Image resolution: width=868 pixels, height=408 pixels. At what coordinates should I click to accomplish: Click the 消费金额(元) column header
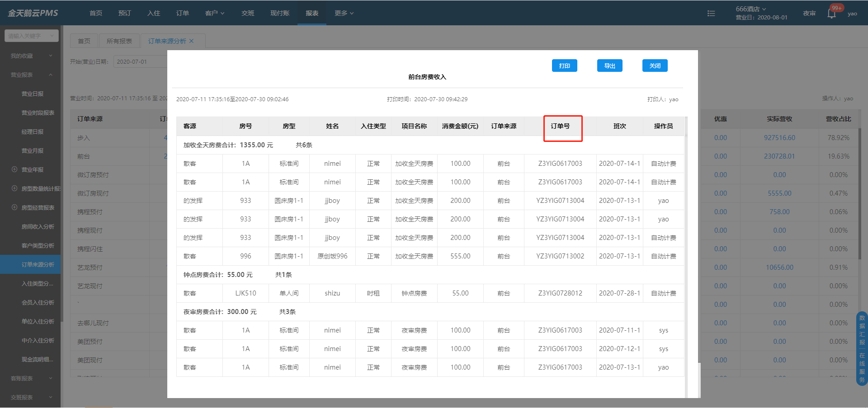[460, 126]
